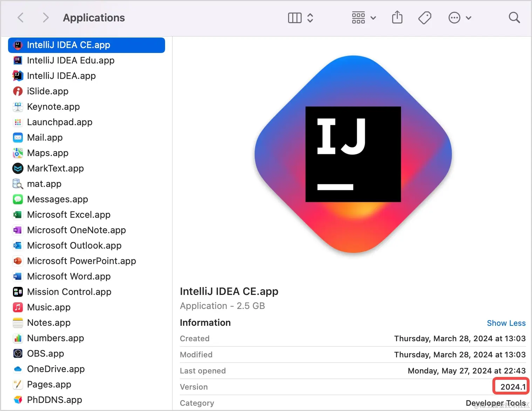Select the OneDrive.app file name
Image resolution: width=532 pixels, height=411 pixels.
coord(56,369)
